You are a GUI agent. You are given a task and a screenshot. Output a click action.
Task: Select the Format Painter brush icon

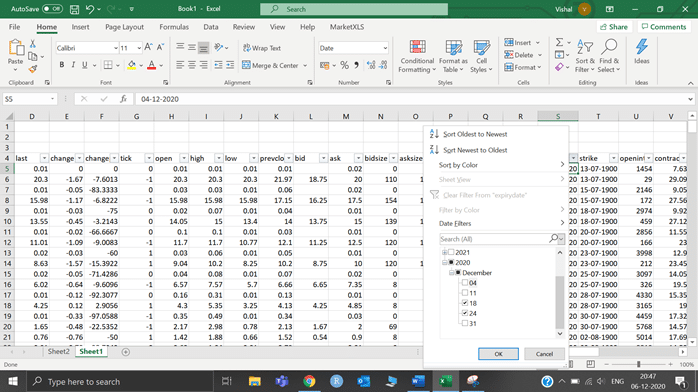coord(32,69)
